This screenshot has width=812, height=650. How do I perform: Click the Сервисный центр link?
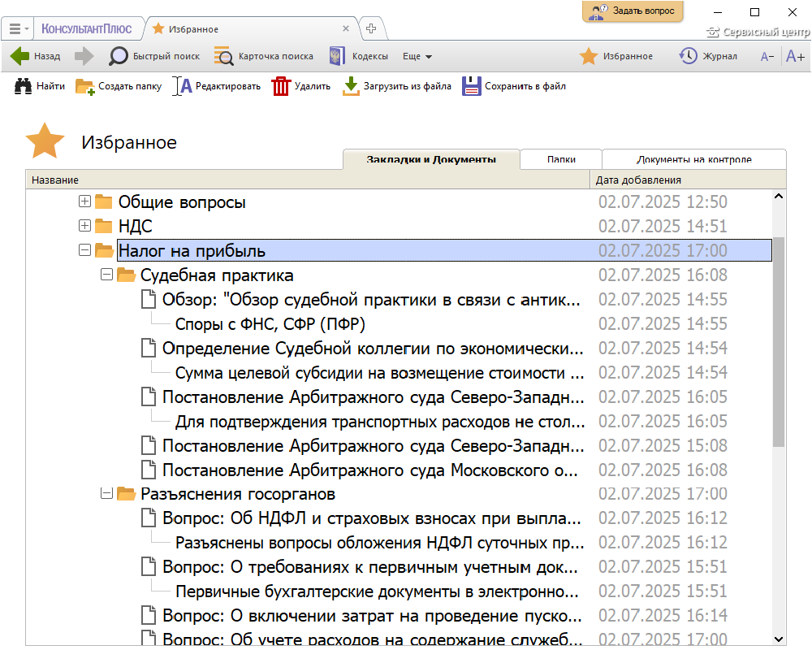[x=766, y=32]
